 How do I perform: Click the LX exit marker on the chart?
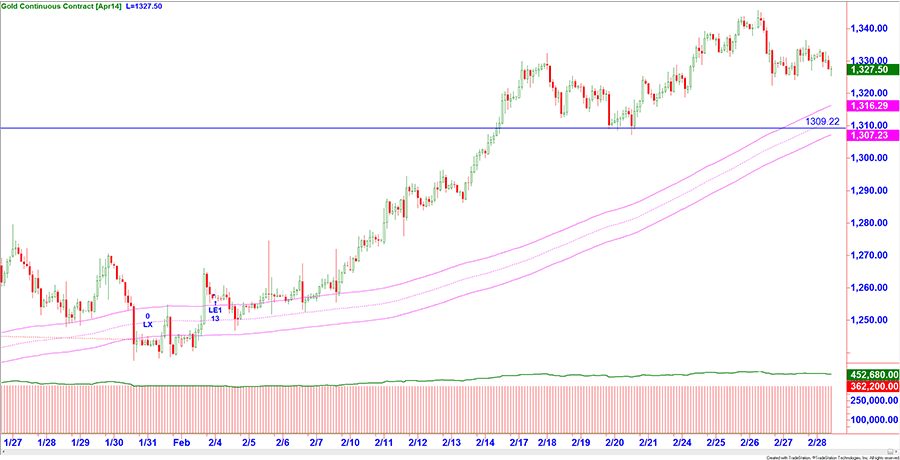pos(147,325)
